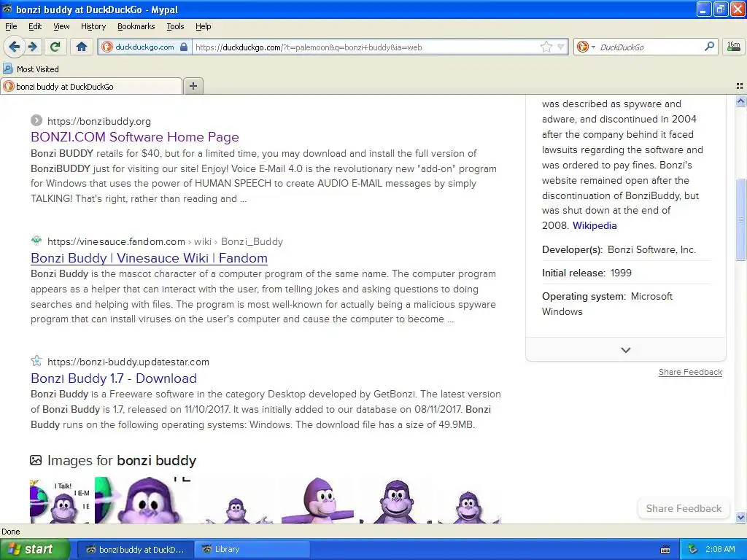Click the duckduckgo.com site identity icon

[107, 47]
